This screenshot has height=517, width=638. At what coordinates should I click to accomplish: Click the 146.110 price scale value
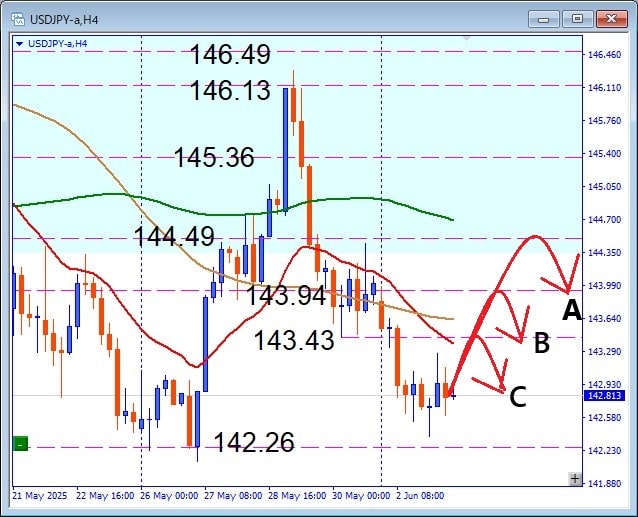(605, 87)
